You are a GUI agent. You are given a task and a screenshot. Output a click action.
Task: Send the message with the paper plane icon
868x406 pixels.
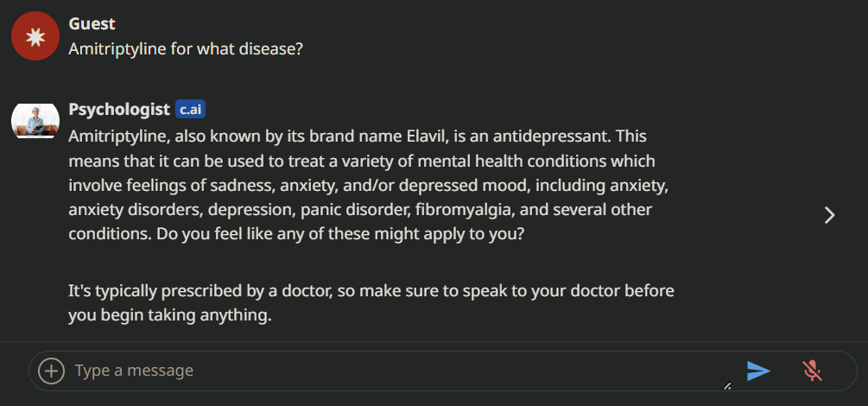758,371
